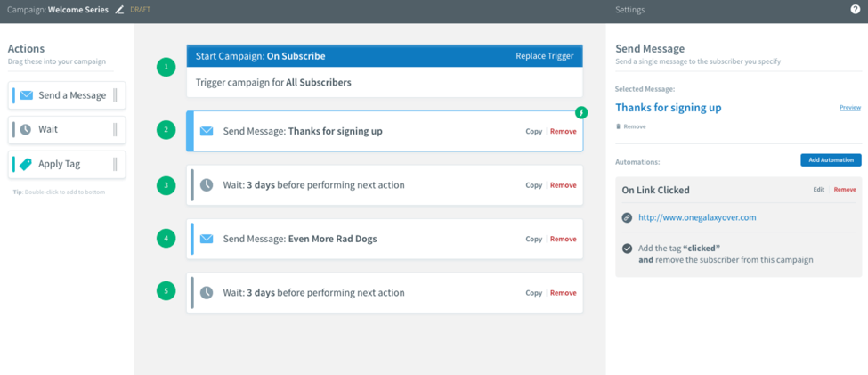Click the envelope icon on Send a Message action

click(27, 95)
